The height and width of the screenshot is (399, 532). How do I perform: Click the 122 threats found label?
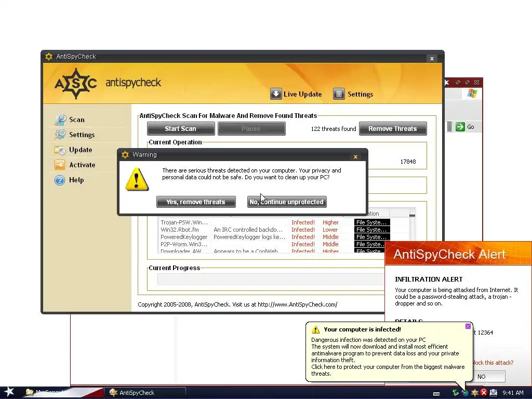334,129
